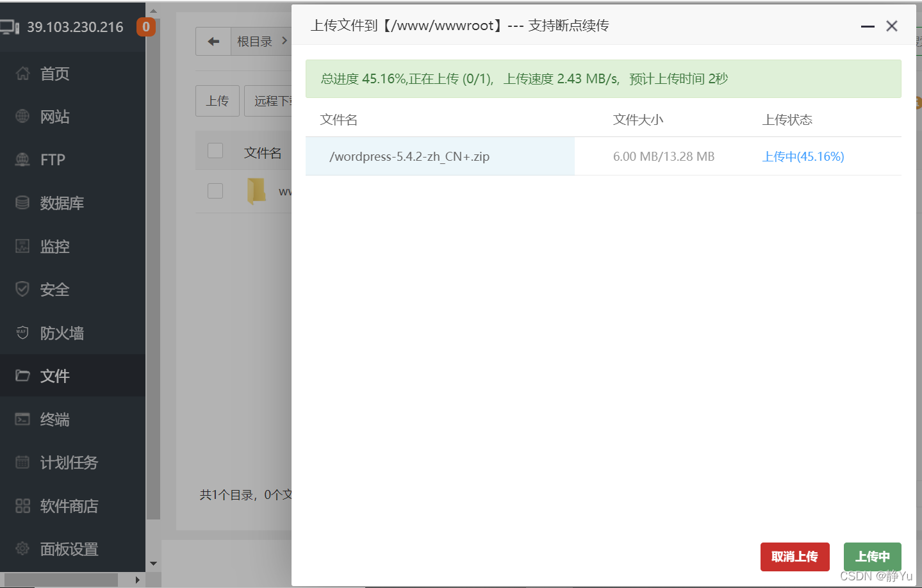The image size is (922, 588).
Task: Click the server IP 39.103.230.216
Action: [x=75, y=27]
